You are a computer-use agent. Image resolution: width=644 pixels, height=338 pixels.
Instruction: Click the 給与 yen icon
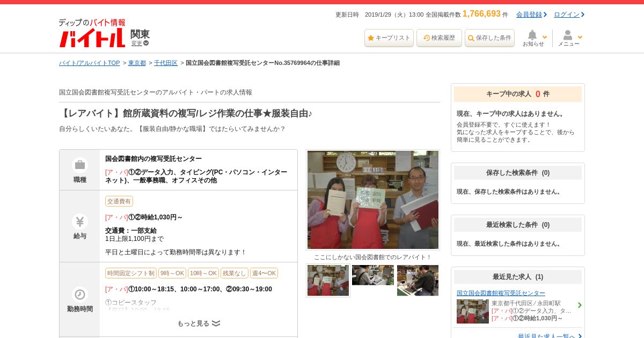pyautogui.click(x=80, y=222)
